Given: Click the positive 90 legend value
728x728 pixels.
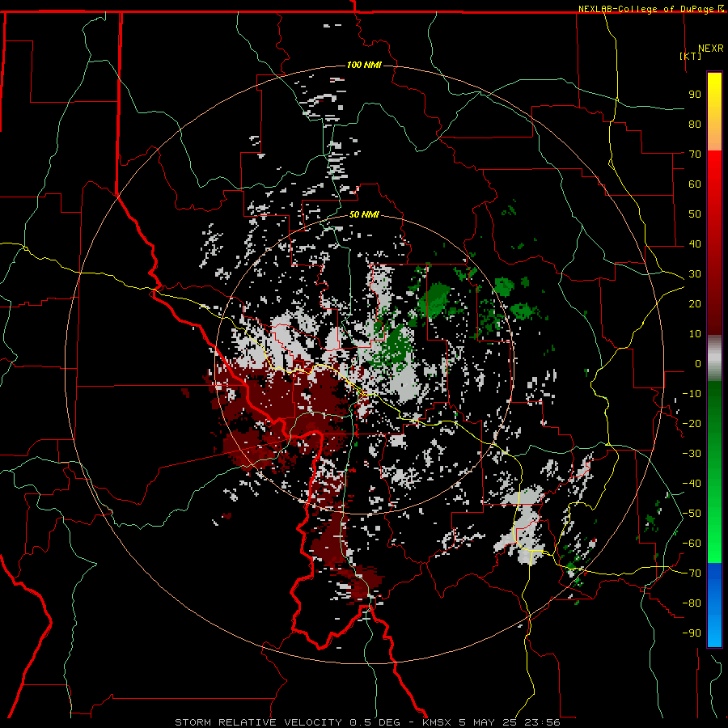Looking at the screenshot, I should click(695, 95).
